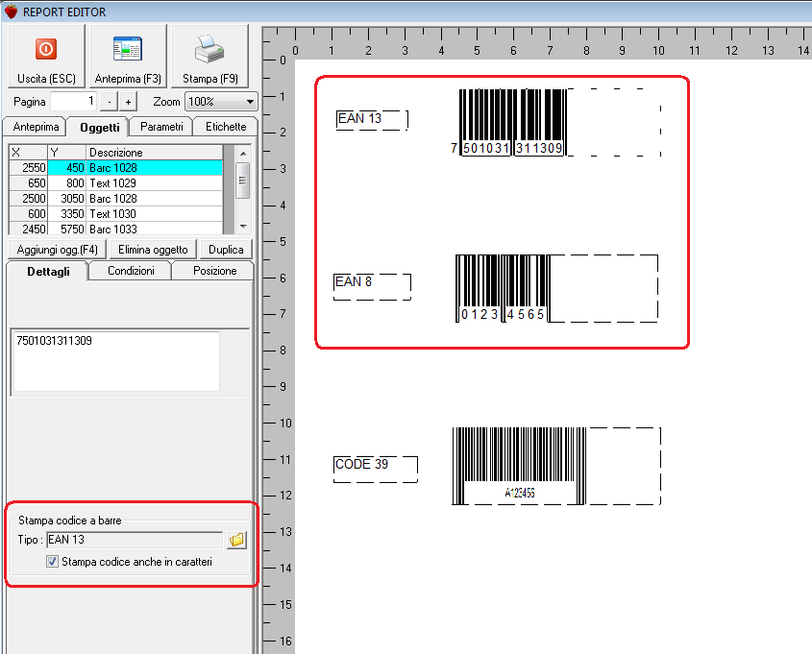Select the EAN 8 text label on canvas
The height and width of the screenshot is (654, 812).
372,286
